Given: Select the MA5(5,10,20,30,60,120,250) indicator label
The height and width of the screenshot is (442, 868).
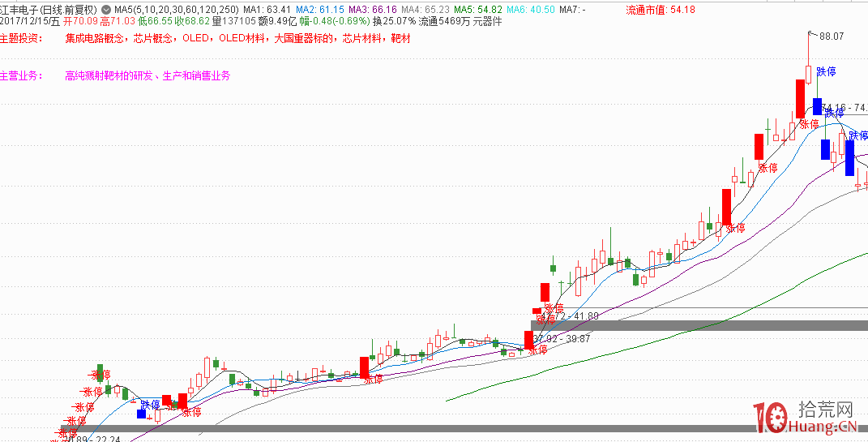Looking at the screenshot, I should pyautogui.click(x=177, y=10).
